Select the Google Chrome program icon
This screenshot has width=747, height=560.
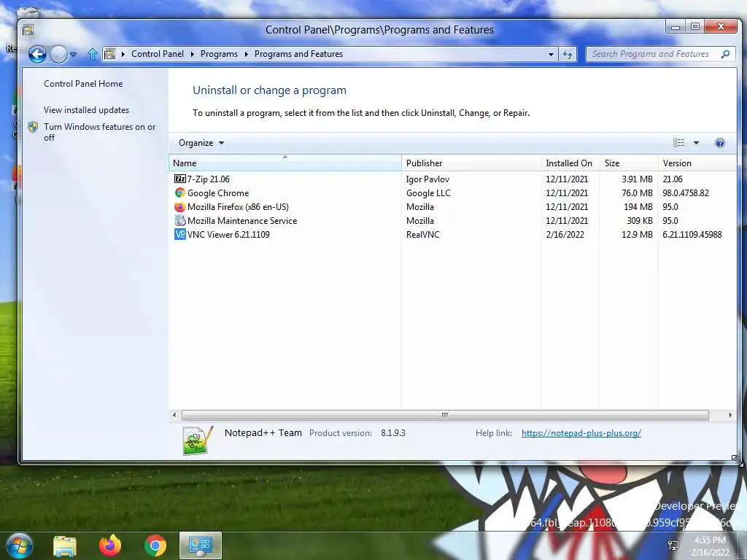pyautogui.click(x=180, y=192)
